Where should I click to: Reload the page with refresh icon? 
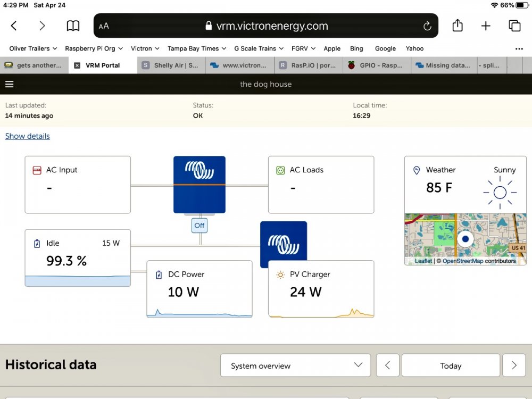pyautogui.click(x=427, y=26)
